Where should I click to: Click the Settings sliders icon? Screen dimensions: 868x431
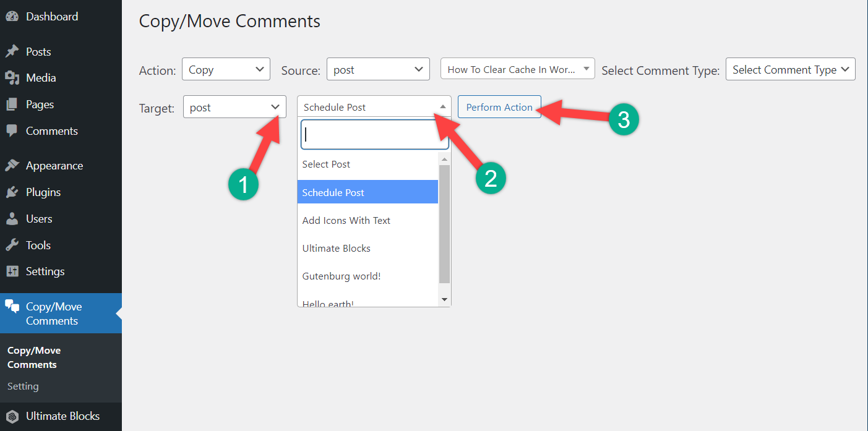[x=12, y=271]
